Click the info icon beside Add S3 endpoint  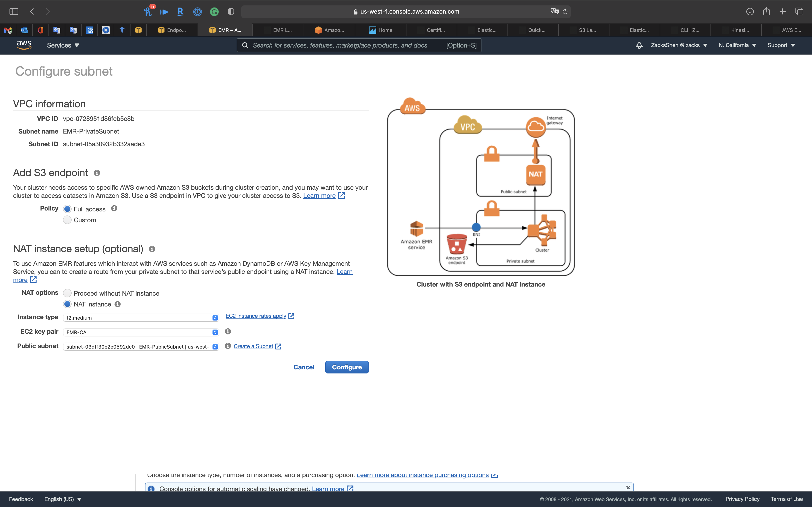point(97,173)
